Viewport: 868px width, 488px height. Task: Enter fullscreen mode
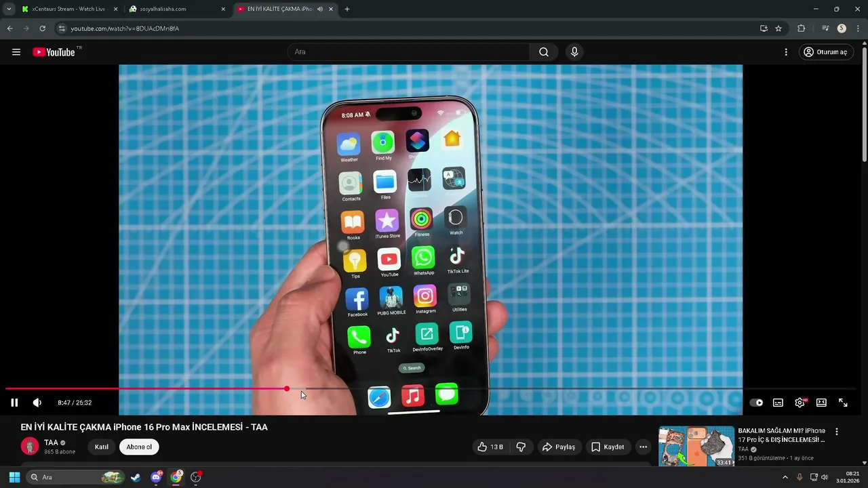point(843,403)
